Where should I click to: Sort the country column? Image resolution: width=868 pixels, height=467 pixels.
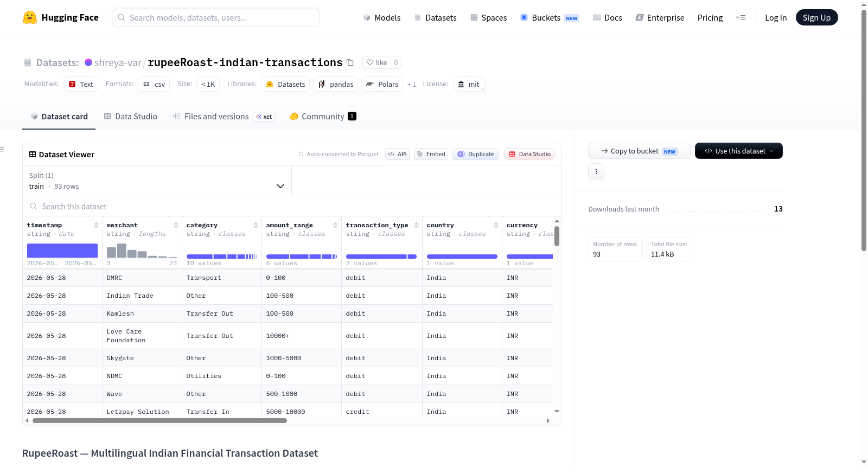(x=496, y=225)
